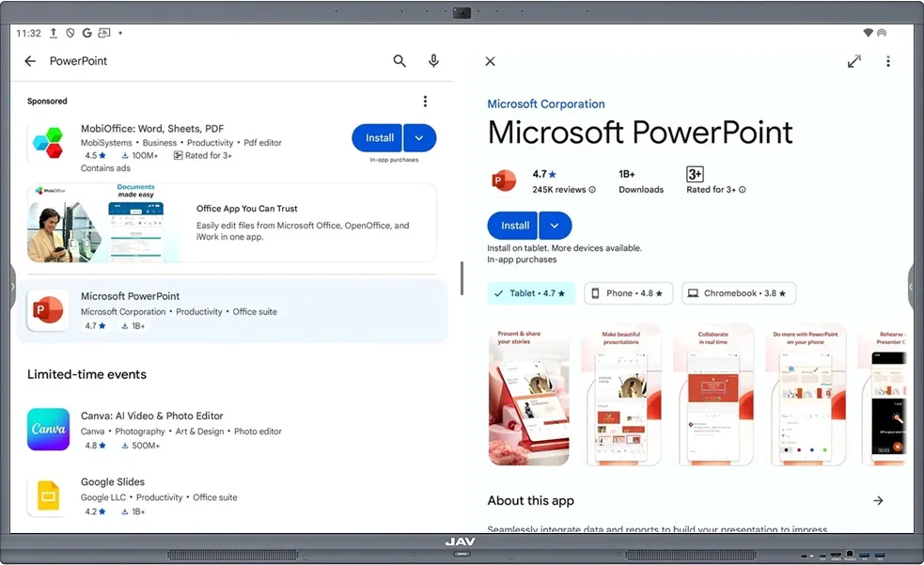Open the Canva app icon

[48, 431]
